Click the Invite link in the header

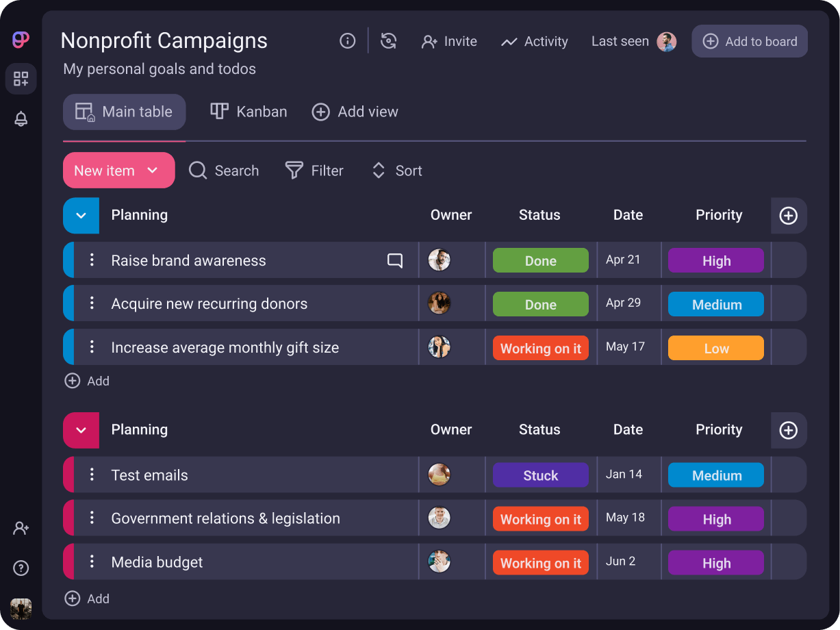[x=449, y=41]
